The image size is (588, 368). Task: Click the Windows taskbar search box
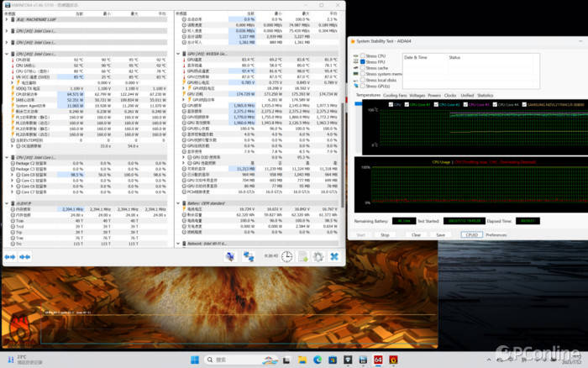[x=223, y=360]
